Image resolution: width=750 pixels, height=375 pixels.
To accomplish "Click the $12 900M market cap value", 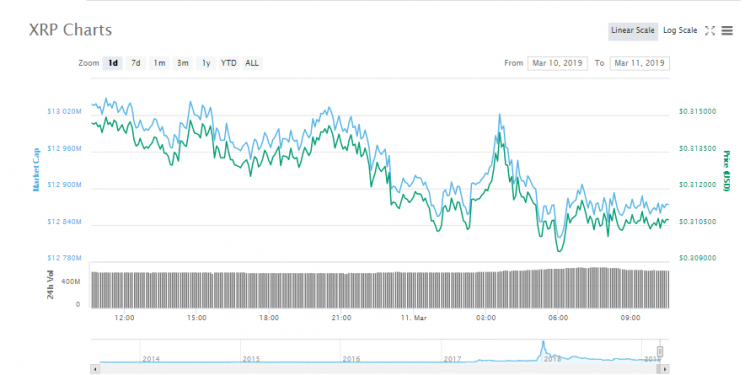I will click(x=65, y=185).
